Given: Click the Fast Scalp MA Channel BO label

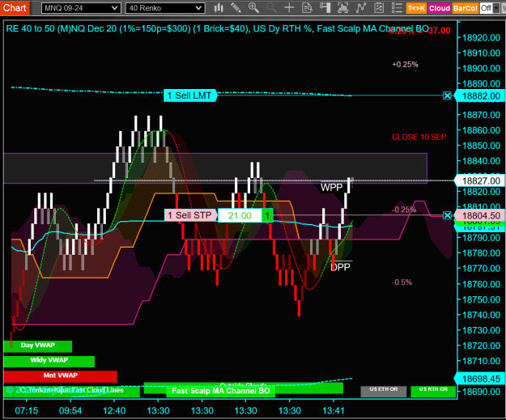Looking at the screenshot, I should 221,391.
